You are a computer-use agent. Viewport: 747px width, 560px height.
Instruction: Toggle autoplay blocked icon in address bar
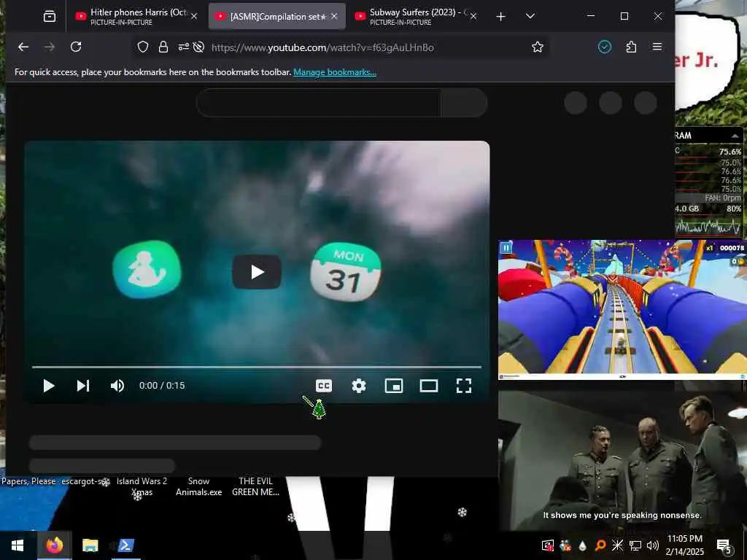pyautogui.click(x=198, y=47)
